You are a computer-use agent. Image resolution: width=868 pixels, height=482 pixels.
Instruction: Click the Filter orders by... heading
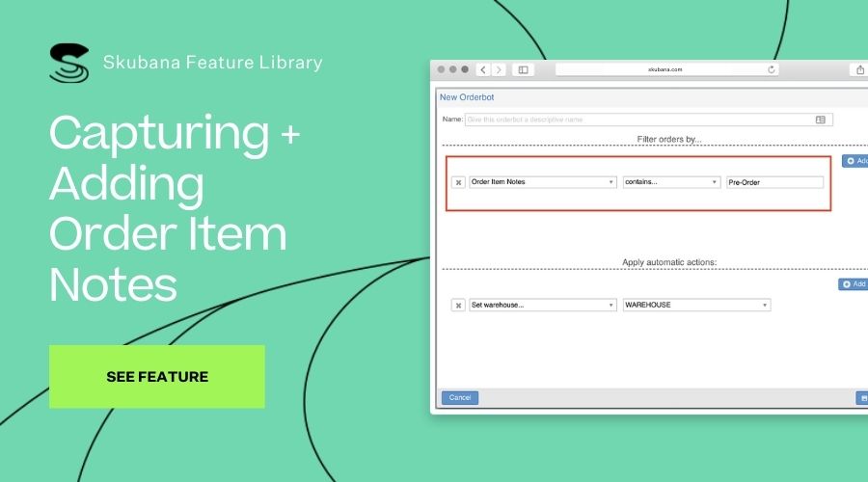[x=668, y=140]
